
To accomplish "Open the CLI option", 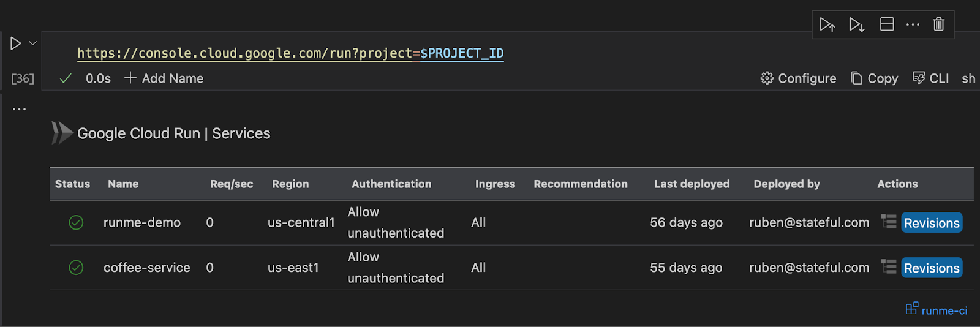I will click(x=930, y=78).
